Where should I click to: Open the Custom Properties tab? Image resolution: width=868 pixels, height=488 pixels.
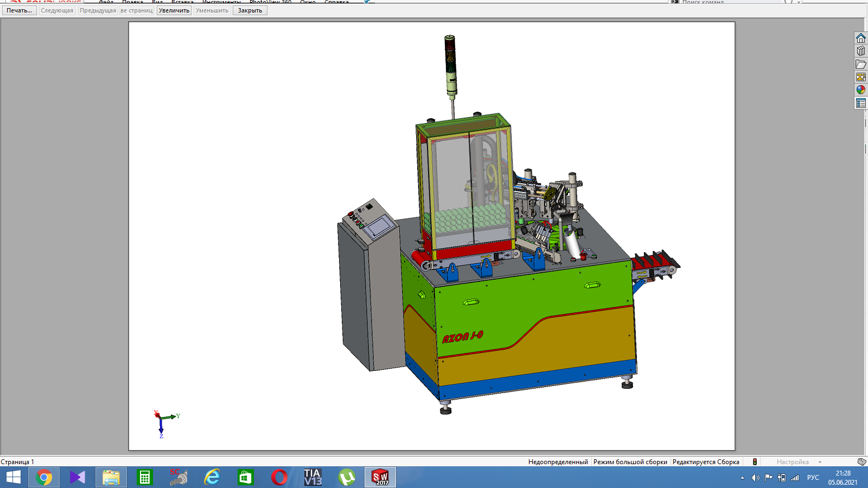point(860,103)
